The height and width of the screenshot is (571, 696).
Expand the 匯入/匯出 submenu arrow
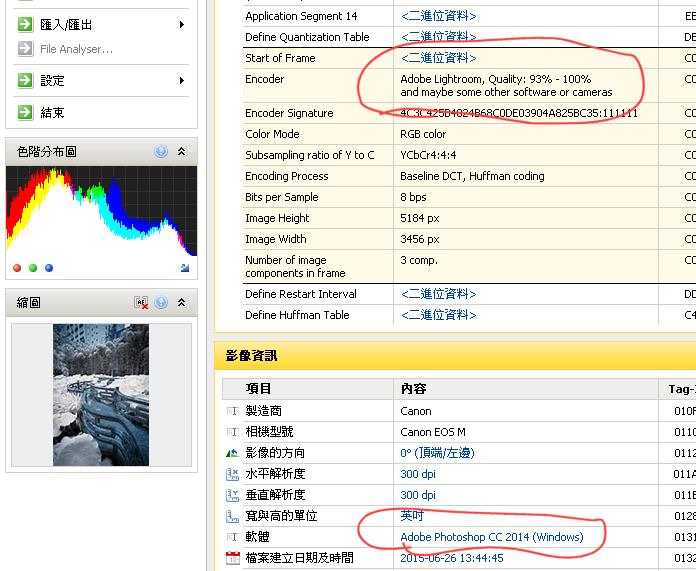click(182, 24)
